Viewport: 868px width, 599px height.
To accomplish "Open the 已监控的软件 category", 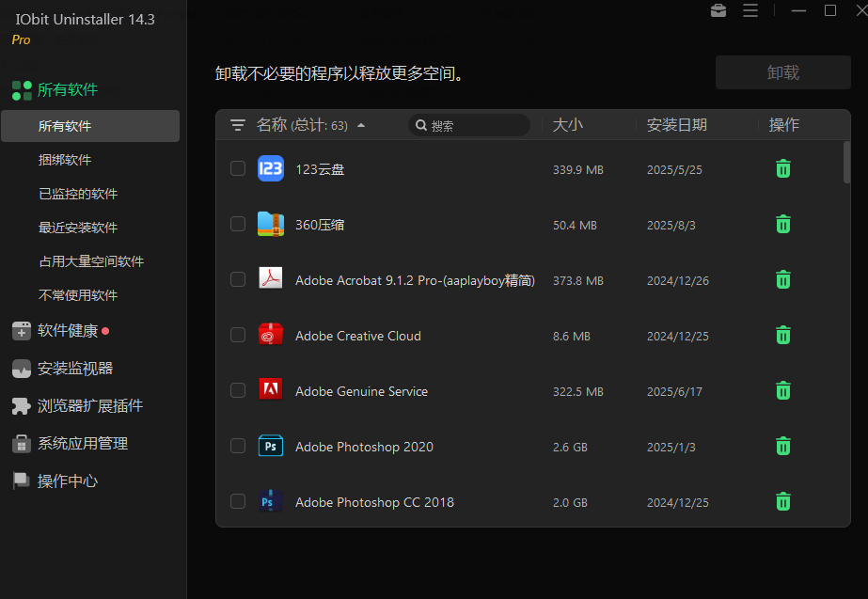I will click(78, 194).
